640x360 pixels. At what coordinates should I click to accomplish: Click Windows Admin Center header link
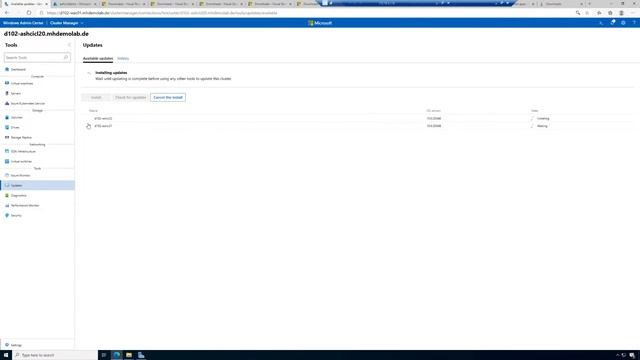(x=23, y=23)
